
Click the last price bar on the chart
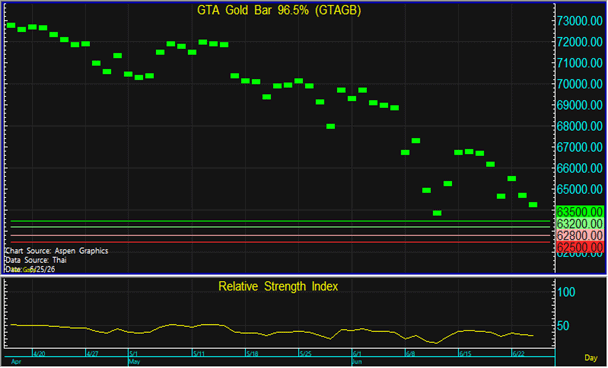533,205
